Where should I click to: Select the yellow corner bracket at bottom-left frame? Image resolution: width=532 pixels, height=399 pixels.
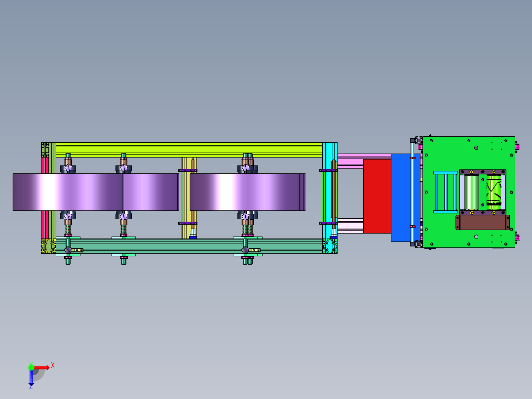pos(48,246)
